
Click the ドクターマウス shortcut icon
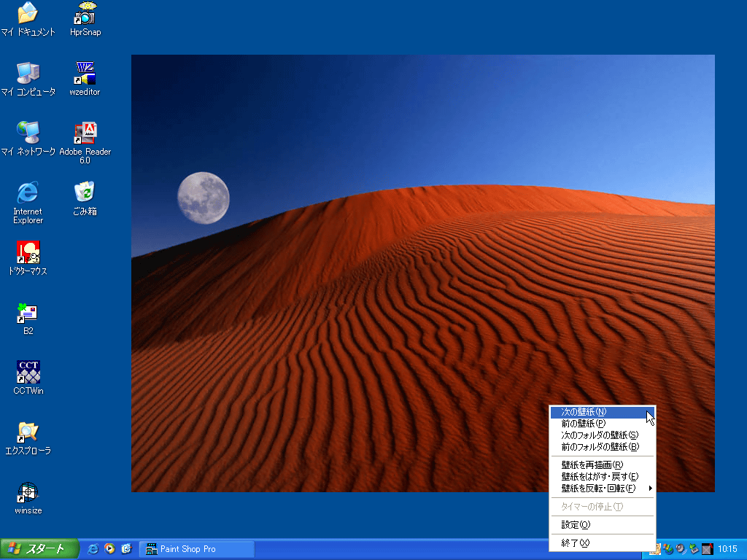(28, 258)
